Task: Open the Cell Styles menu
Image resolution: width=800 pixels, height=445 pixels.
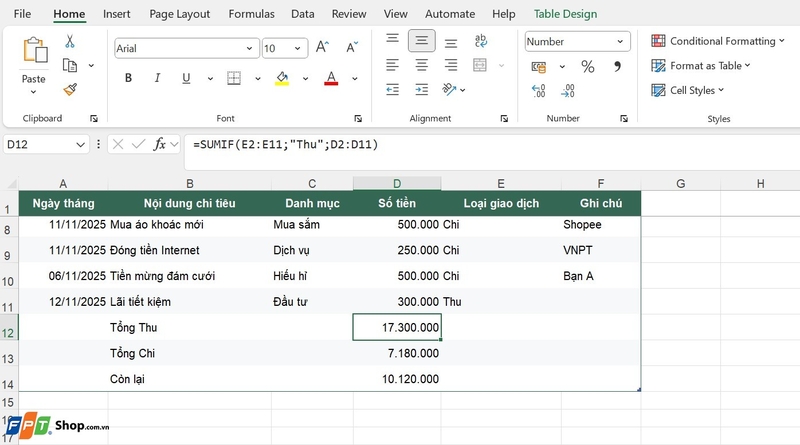Action: coord(688,90)
